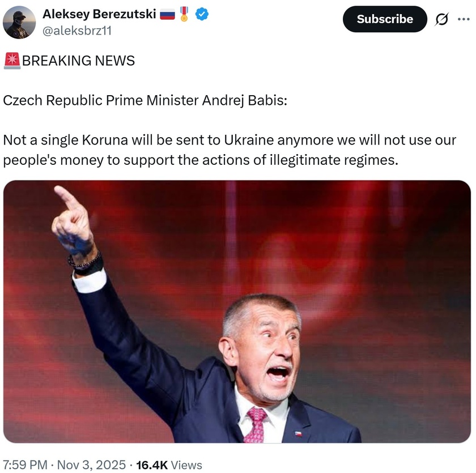
Task: Click the Russian flag emoji beside the name
Action: [167, 14]
